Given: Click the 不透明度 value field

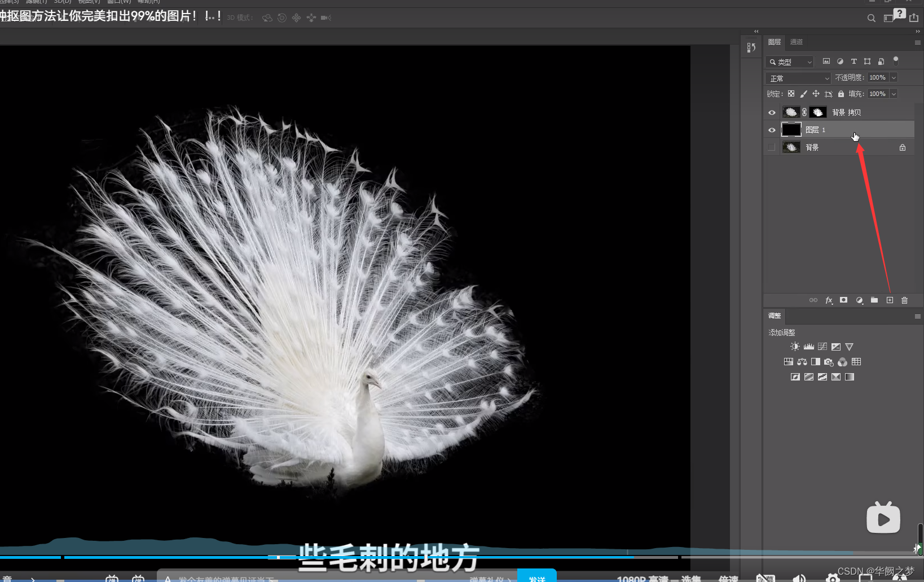Looking at the screenshot, I should (878, 77).
